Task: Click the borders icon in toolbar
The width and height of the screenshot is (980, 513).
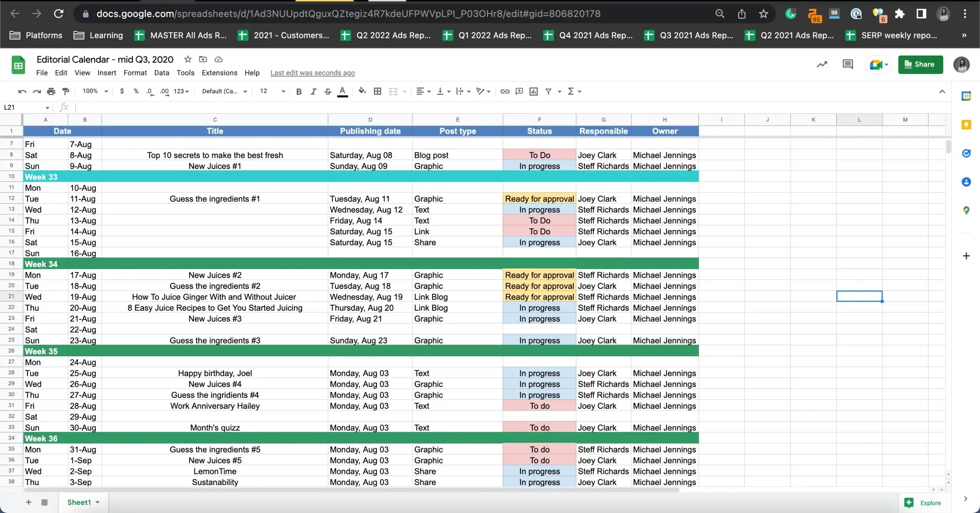Action: 377,91
